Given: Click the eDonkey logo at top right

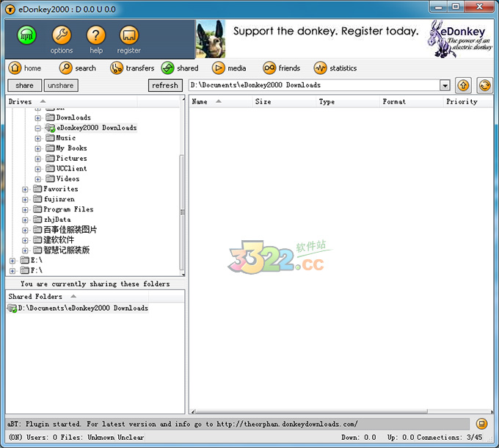Looking at the screenshot, I should [x=460, y=39].
